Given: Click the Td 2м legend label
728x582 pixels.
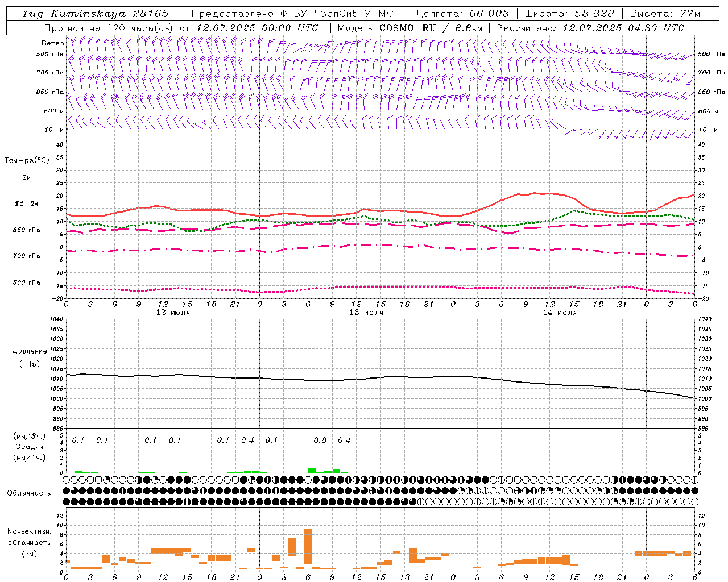Looking at the screenshot, I should tap(27, 203).
